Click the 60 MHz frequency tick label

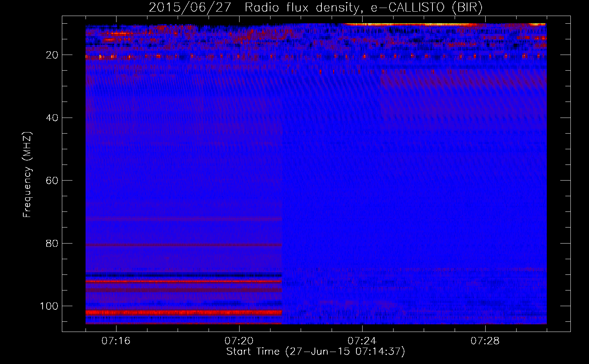(52, 181)
